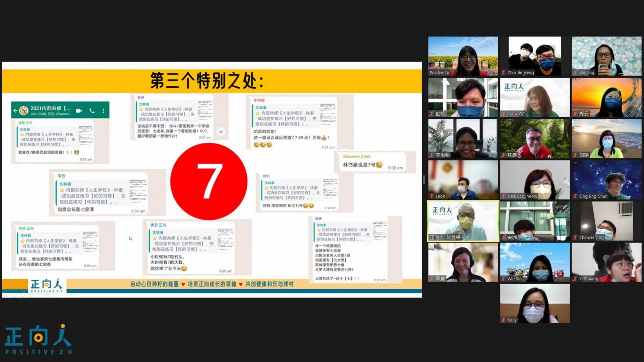
Task: Click the WhatsApp voice call phone icon
Action: tap(92, 110)
